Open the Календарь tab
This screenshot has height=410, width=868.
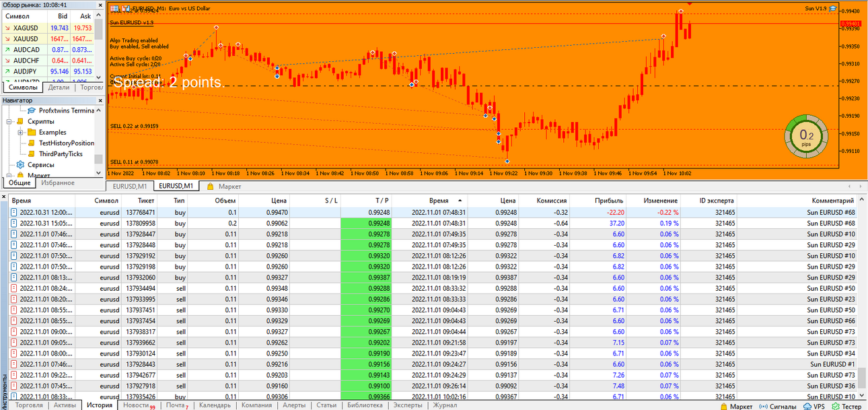pos(215,405)
